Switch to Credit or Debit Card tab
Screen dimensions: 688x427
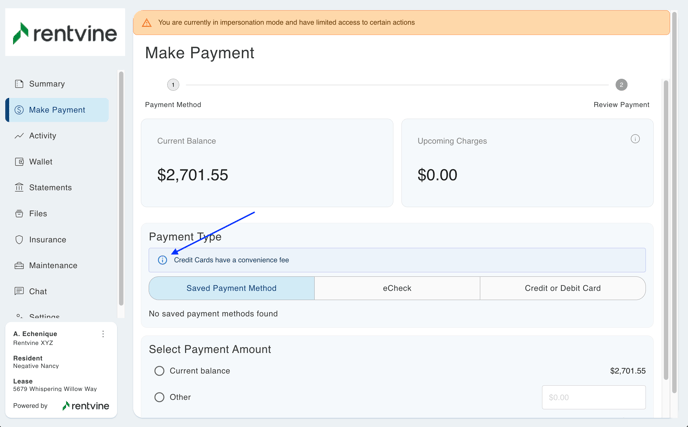(x=562, y=288)
